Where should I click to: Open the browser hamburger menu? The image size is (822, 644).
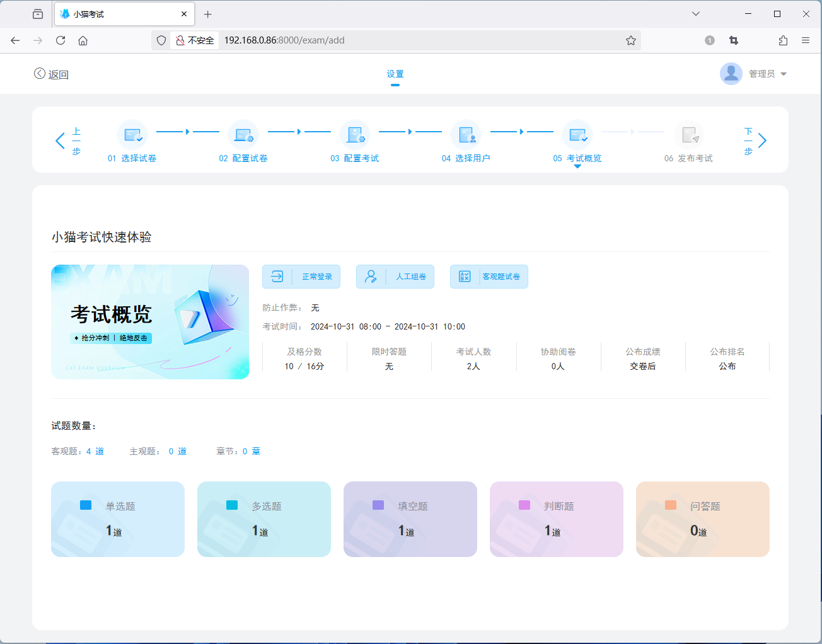tap(806, 40)
